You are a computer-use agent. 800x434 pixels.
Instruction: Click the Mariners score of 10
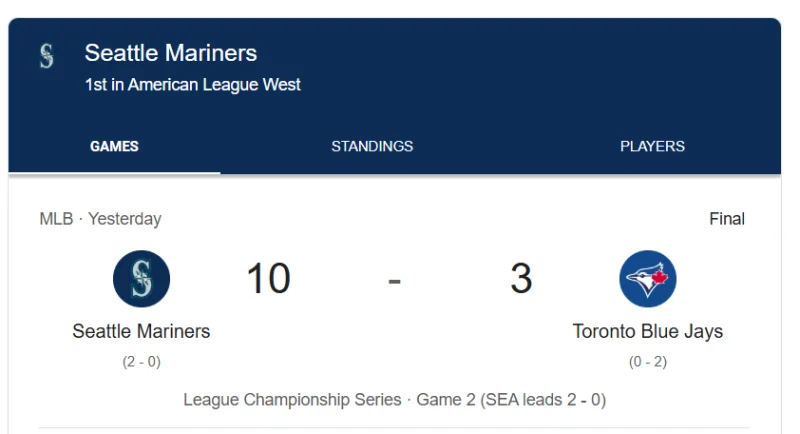tap(268, 278)
